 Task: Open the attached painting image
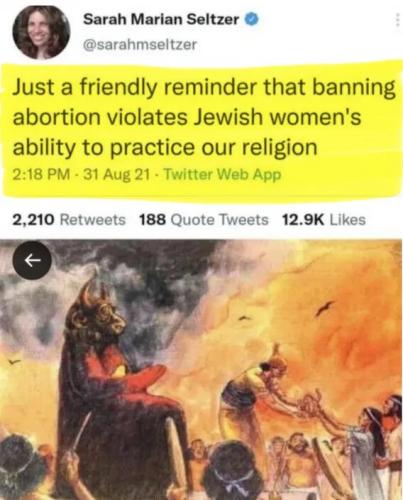pos(201,369)
